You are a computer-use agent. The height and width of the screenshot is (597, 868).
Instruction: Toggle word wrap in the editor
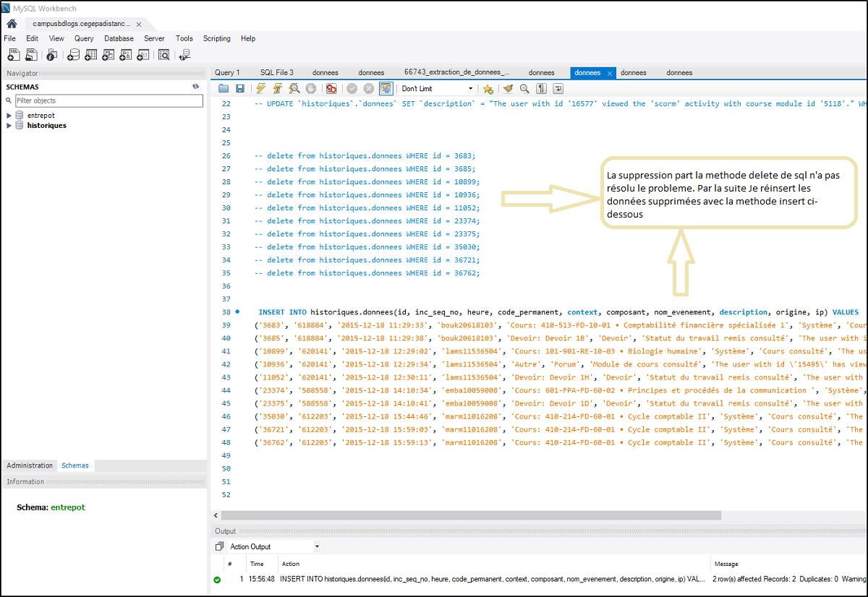click(558, 88)
